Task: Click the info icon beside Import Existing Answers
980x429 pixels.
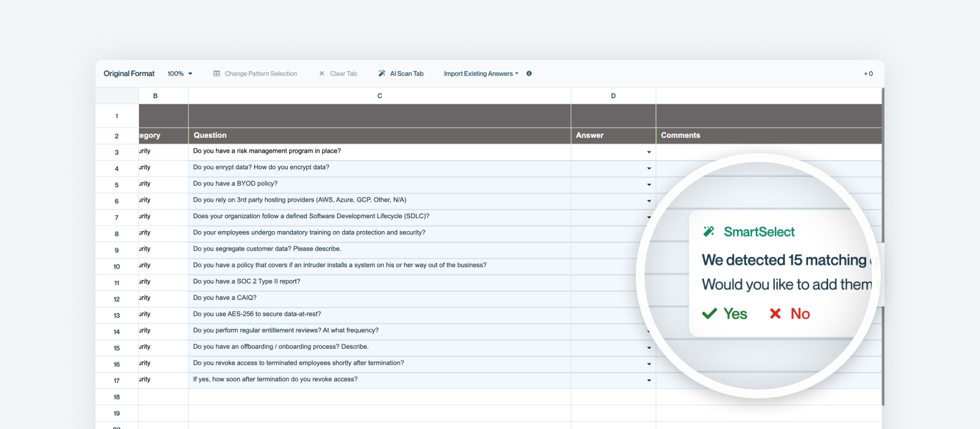Action: [x=529, y=74]
